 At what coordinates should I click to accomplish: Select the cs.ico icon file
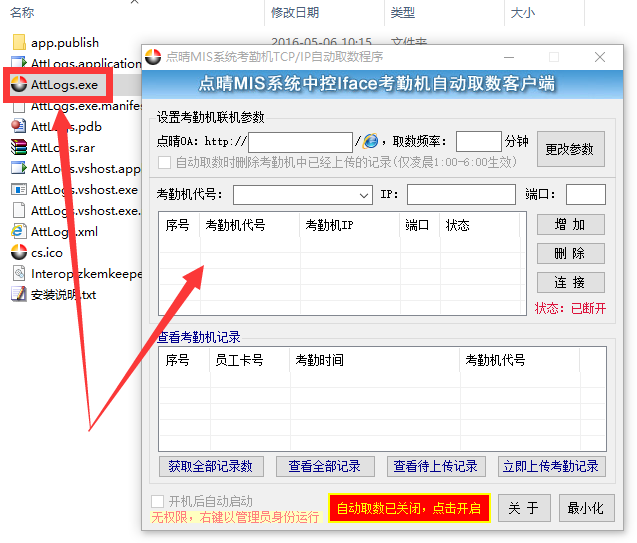click(19, 253)
